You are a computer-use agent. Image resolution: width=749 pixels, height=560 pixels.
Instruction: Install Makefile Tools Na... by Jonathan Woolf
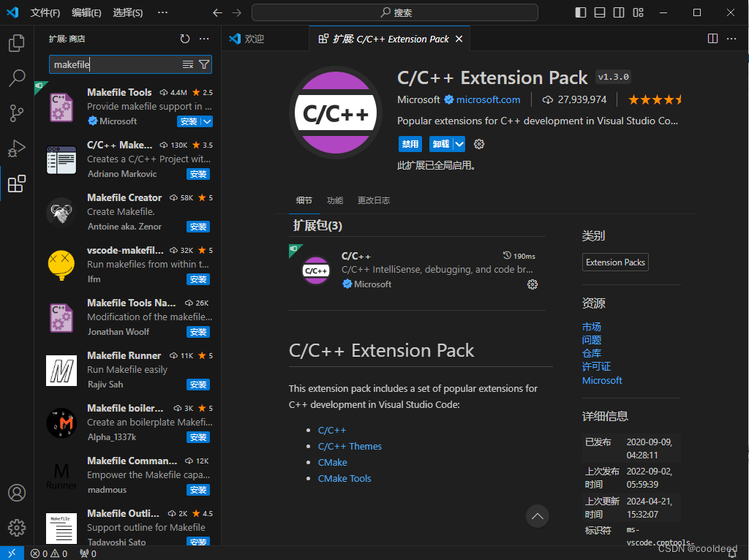click(198, 332)
